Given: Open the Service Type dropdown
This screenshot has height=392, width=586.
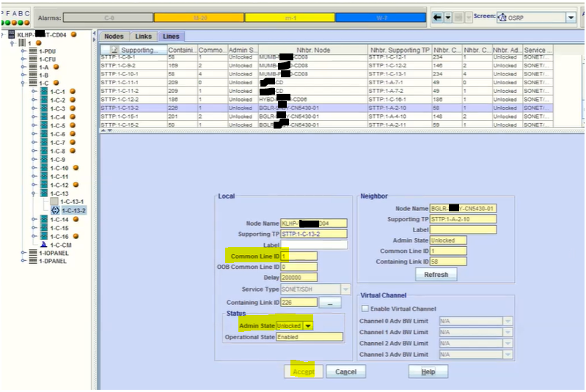Looking at the screenshot, I should point(345,289).
